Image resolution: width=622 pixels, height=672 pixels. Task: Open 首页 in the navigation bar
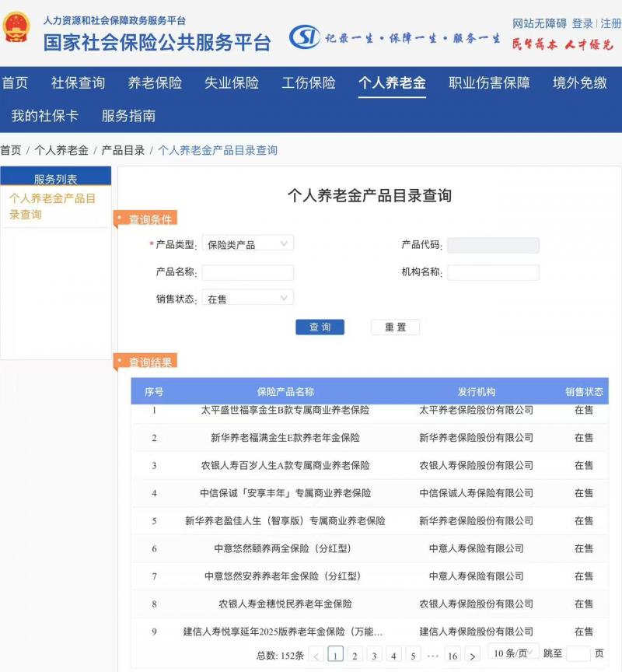click(x=15, y=82)
